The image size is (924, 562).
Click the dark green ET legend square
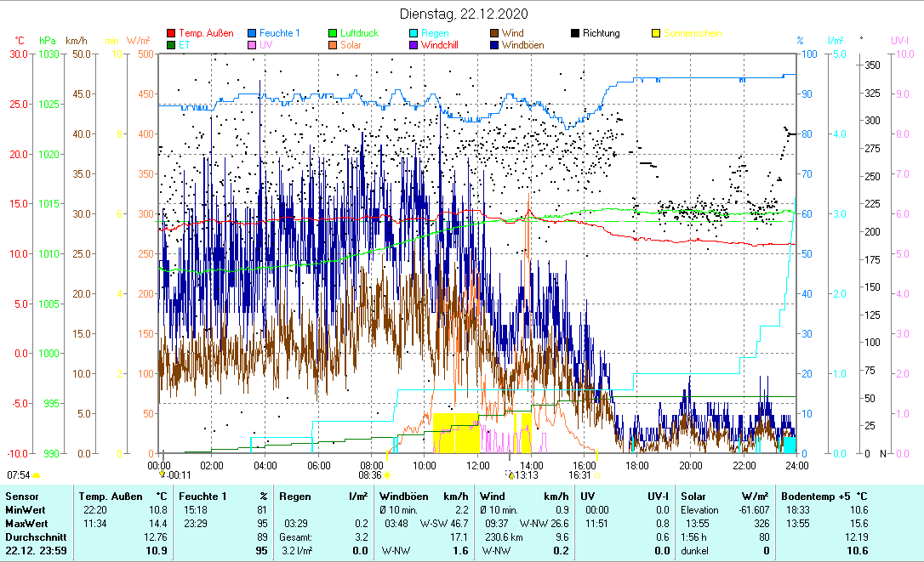(171, 45)
